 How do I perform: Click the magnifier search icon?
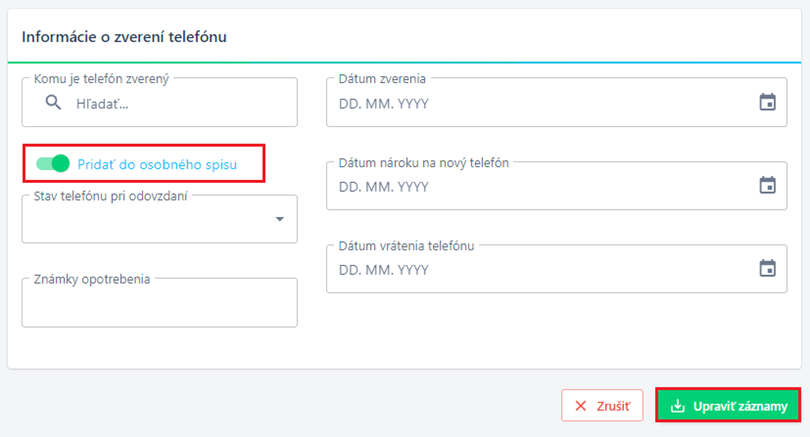(53, 102)
